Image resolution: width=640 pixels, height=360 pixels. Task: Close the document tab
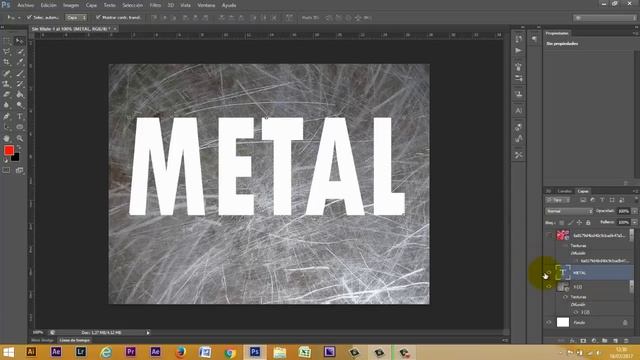click(x=115, y=29)
